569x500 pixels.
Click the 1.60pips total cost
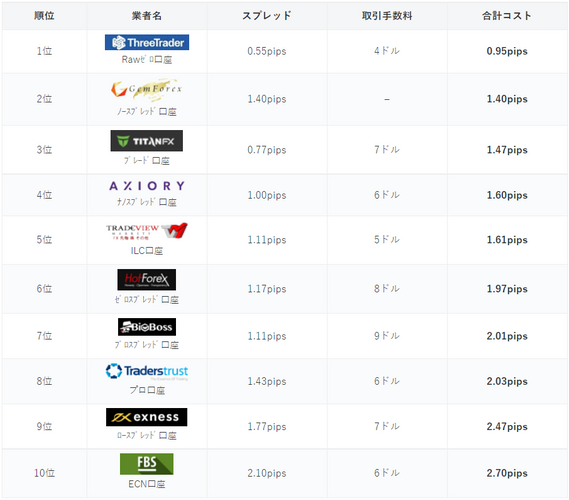tap(507, 195)
